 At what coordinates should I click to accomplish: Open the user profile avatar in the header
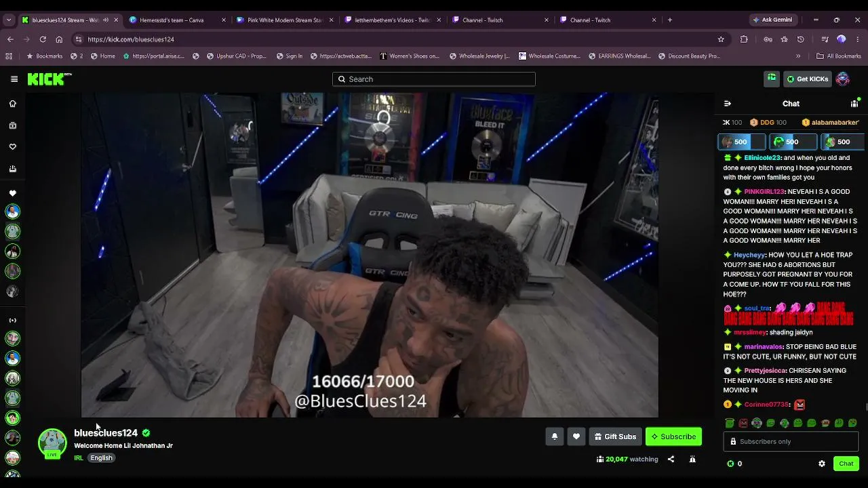843,79
